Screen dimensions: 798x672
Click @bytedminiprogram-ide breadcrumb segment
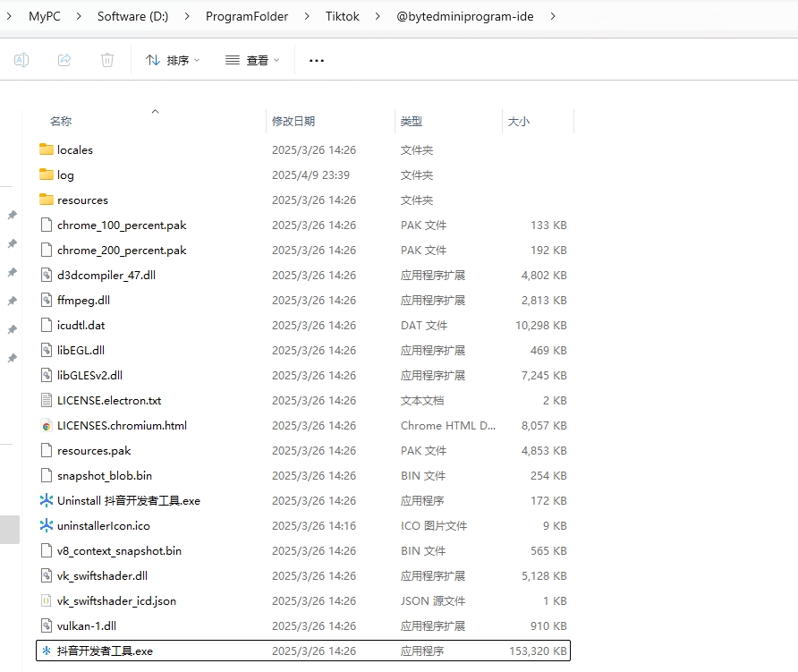click(x=464, y=16)
